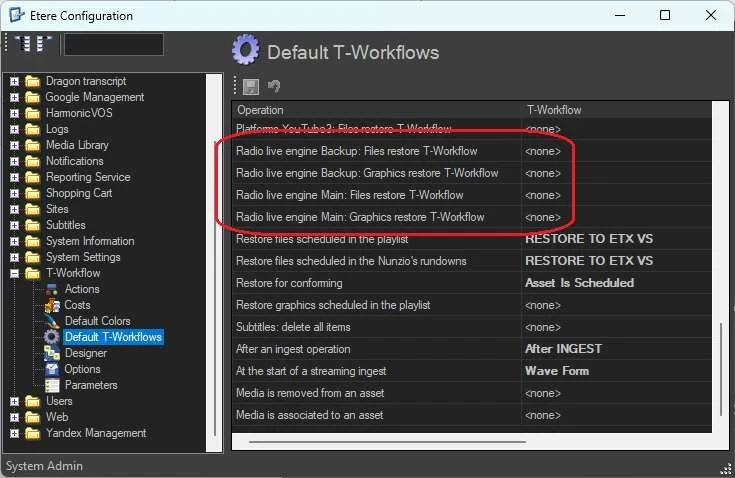Screen dimensions: 735x478
Task: Click the Save floppy disk toolbar icon
Action: (251, 87)
